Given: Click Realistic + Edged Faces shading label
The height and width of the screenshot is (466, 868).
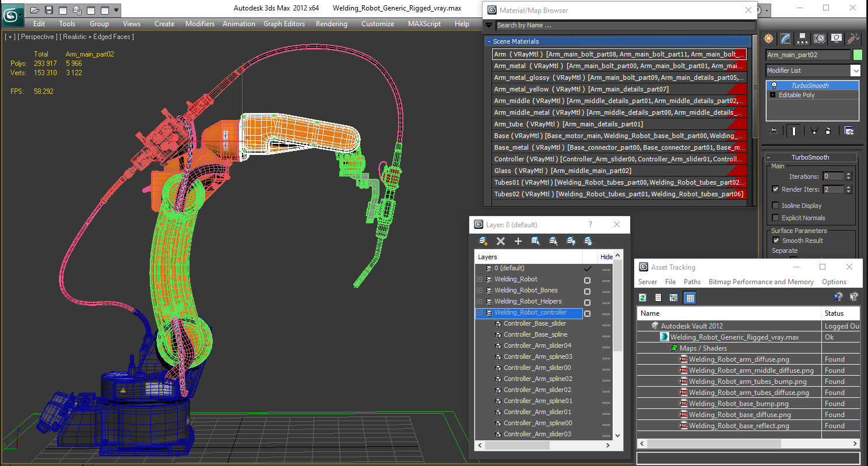Looking at the screenshot, I should pos(97,37).
